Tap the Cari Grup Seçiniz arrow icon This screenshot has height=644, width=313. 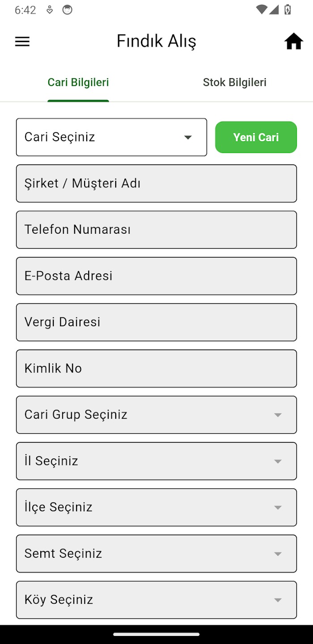[278, 415]
